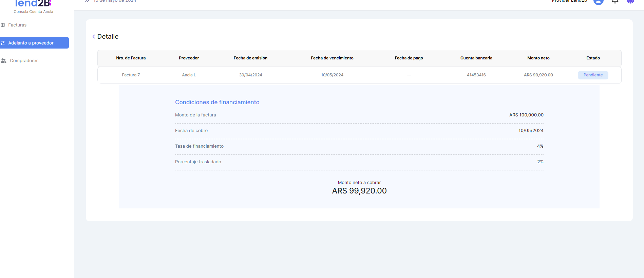The image size is (644, 278).
Task: Go to Compradores section
Action: coord(24,61)
